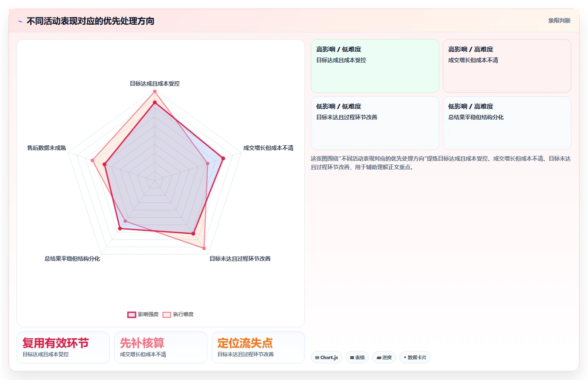Click the Chart.js chip icon
The height and width of the screenshot is (380, 588).
[317, 357]
